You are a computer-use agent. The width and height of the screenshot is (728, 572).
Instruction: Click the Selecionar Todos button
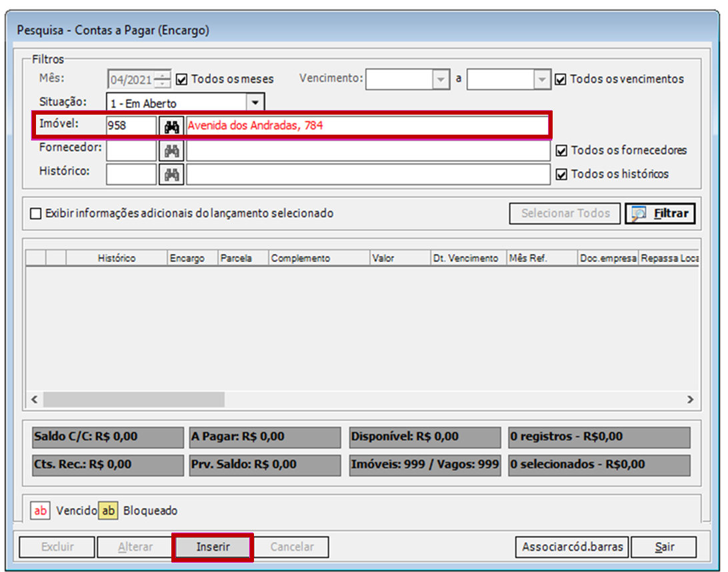[565, 213]
